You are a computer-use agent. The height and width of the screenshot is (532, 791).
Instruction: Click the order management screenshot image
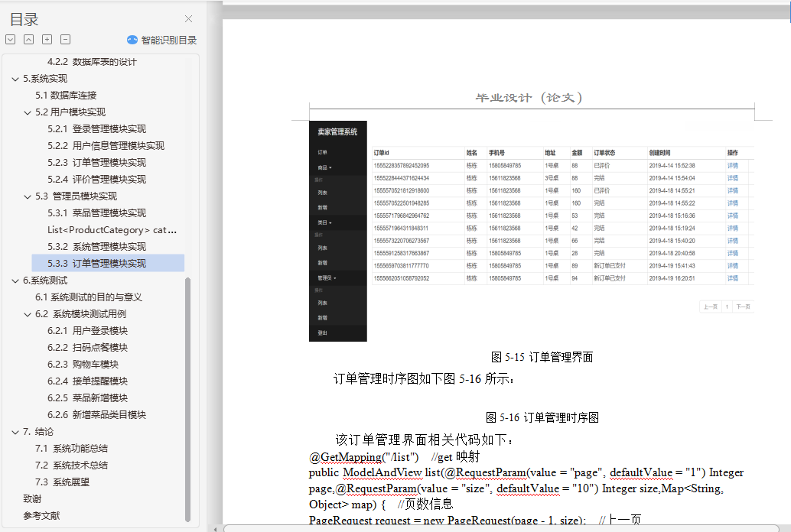pos(532,231)
